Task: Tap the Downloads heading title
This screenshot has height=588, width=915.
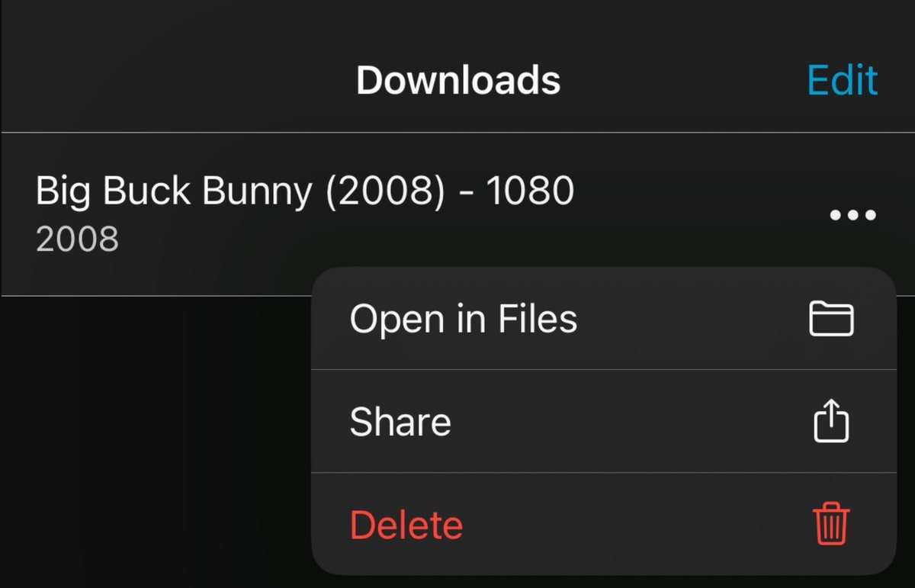Action: [458, 80]
